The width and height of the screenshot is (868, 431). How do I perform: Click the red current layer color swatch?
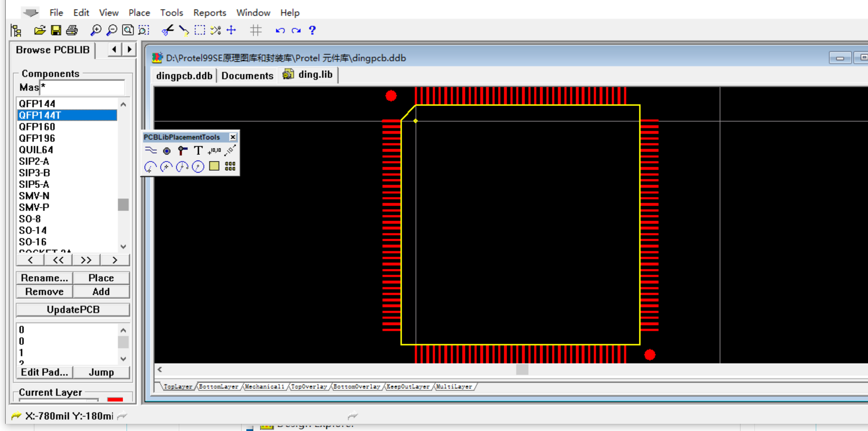click(115, 399)
